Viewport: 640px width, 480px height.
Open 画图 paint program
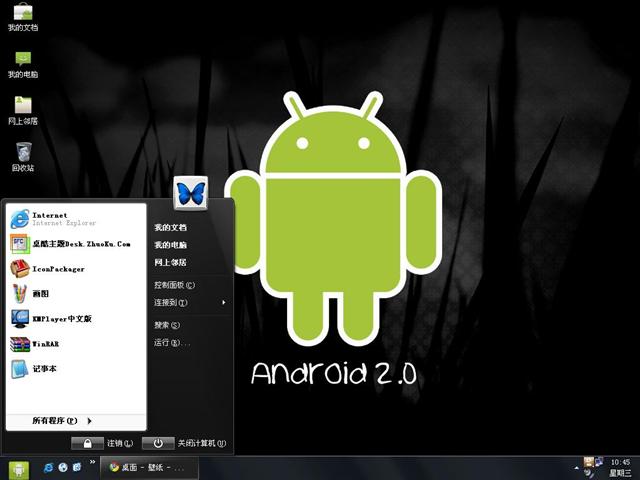(76, 293)
